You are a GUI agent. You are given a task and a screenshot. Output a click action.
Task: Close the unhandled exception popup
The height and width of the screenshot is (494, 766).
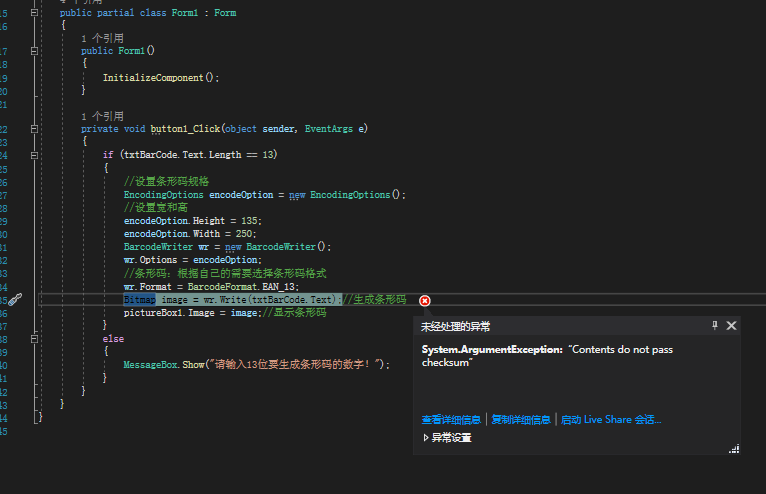tap(731, 325)
